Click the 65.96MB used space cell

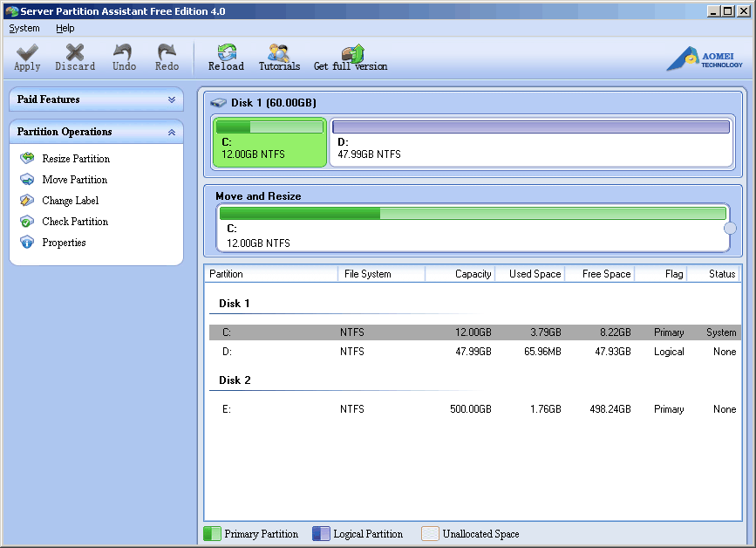tap(542, 351)
